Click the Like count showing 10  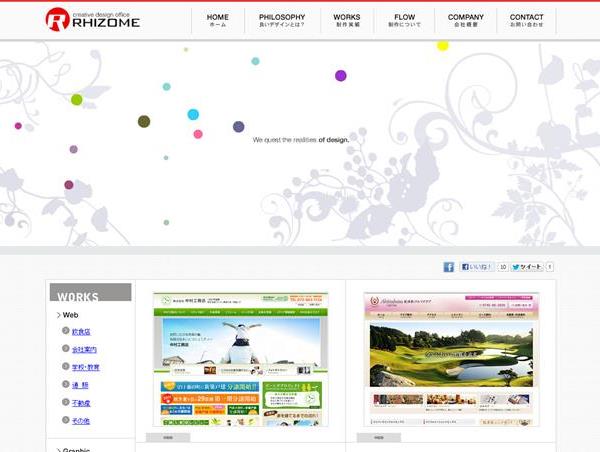[503, 267]
